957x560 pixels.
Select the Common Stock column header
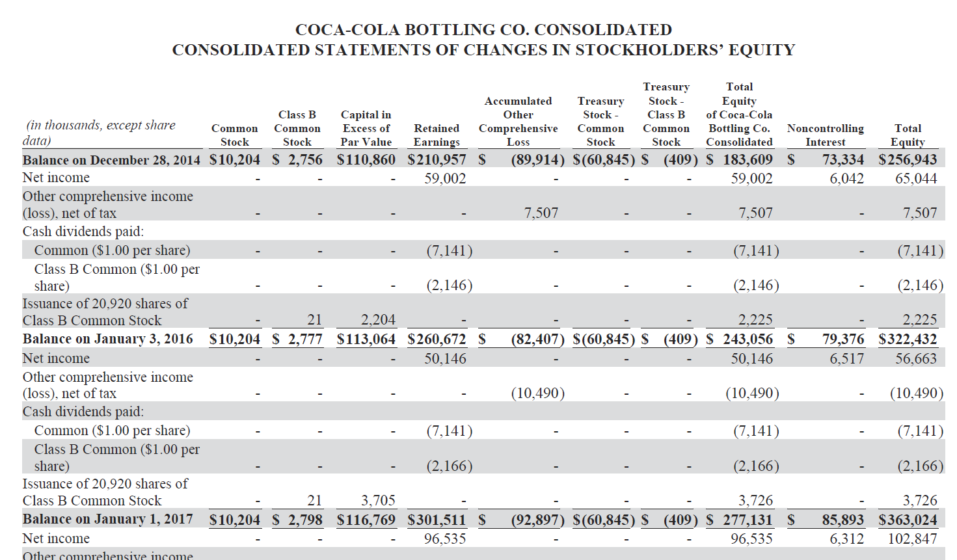[x=234, y=135]
